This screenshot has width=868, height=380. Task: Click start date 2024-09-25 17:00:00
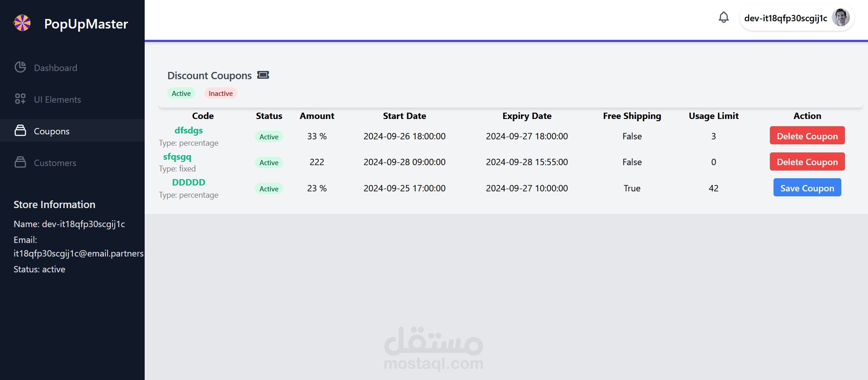coord(405,188)
